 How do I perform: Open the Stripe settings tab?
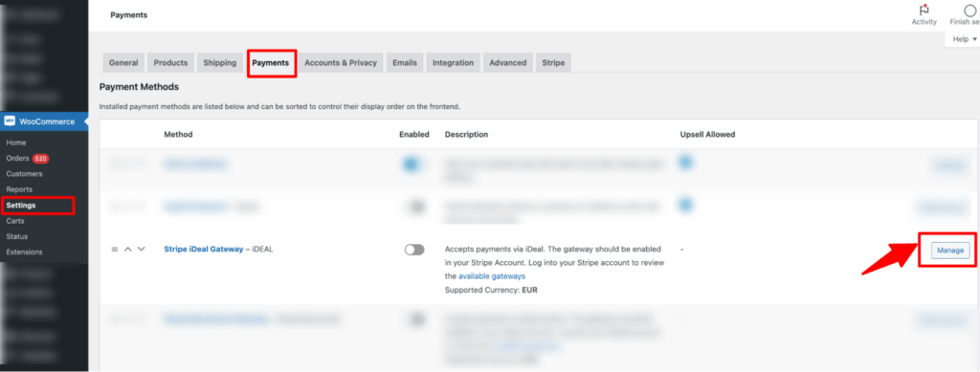(x=553, y=63)
